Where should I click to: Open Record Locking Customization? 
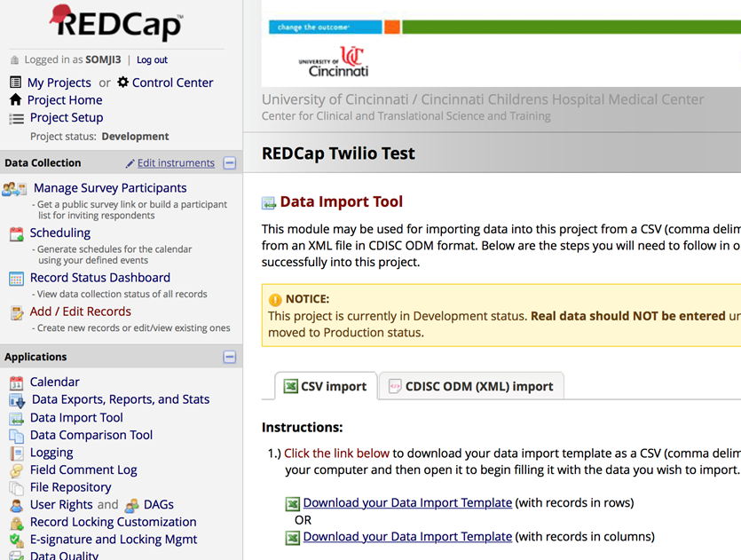pyautogui.click(x=114, y=522)
